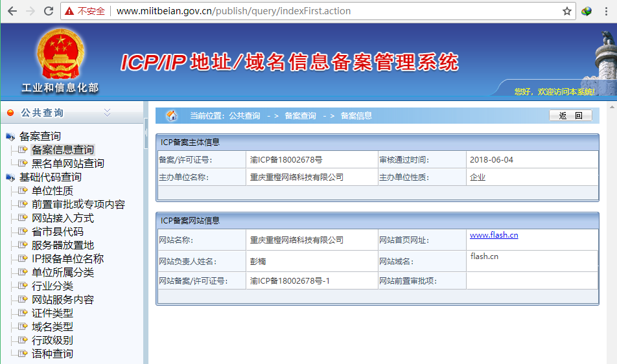This screenshot has height=364, width=617.
Task: Click the orange dot beside 公共查询
Action: click(x=10, y=113)
